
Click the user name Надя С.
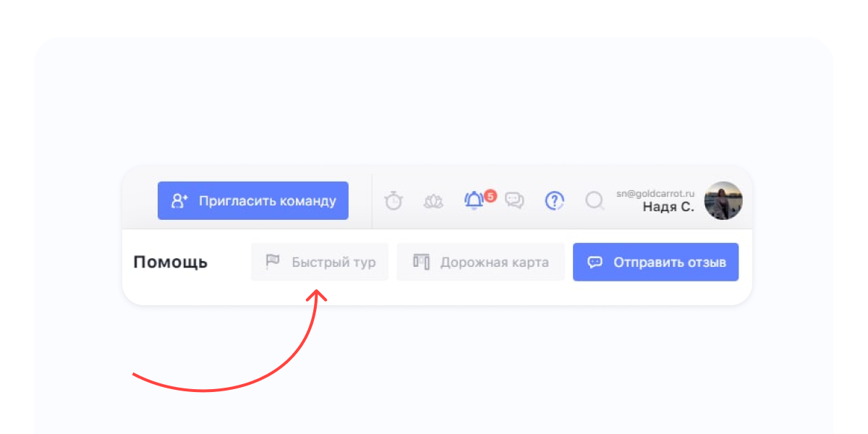point(668,208)
